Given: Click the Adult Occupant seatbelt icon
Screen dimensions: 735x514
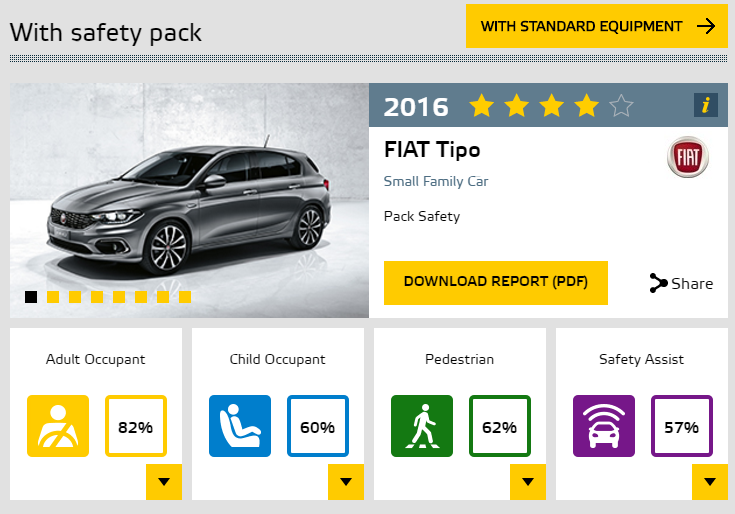Looking at the screenshot, I should coord(58,426).
